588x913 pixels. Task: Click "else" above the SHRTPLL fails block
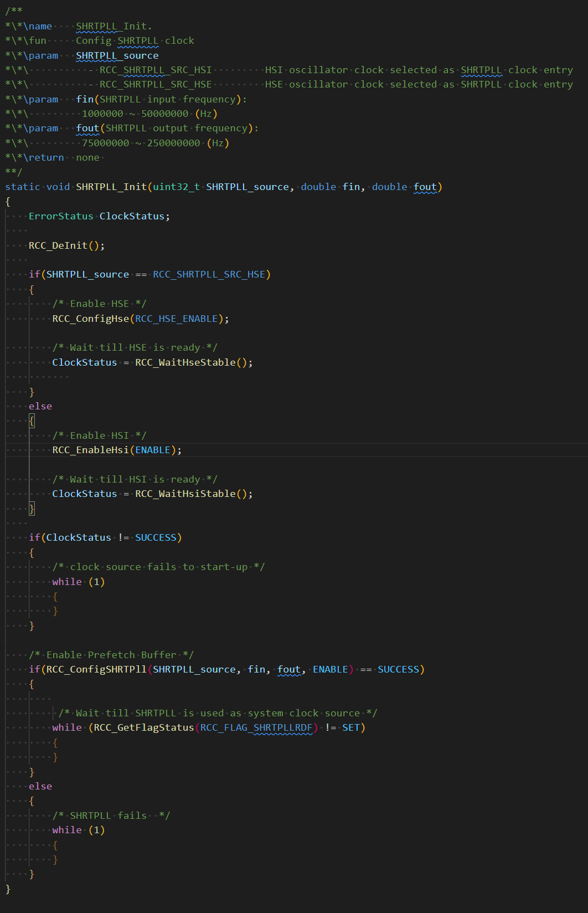click(40, 786)
